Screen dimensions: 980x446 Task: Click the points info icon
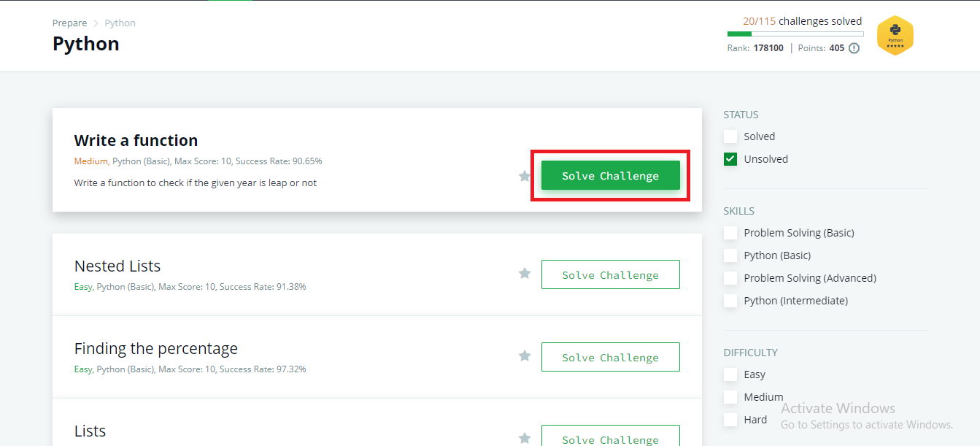(x=854, y=48)
